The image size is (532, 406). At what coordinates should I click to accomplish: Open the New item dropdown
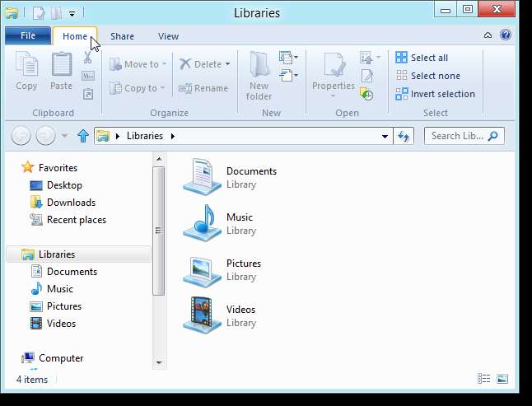(x=289, y=58)
